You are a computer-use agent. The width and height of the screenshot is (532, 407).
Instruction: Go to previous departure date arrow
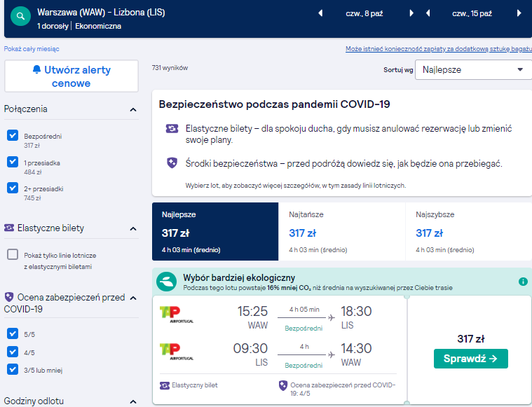[x=320, y=13]
